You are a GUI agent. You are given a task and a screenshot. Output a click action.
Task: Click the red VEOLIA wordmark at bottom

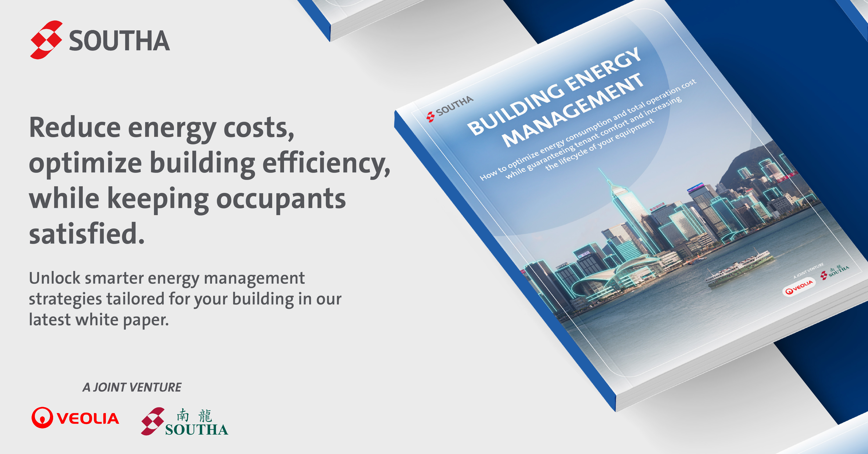coord(88,419)
